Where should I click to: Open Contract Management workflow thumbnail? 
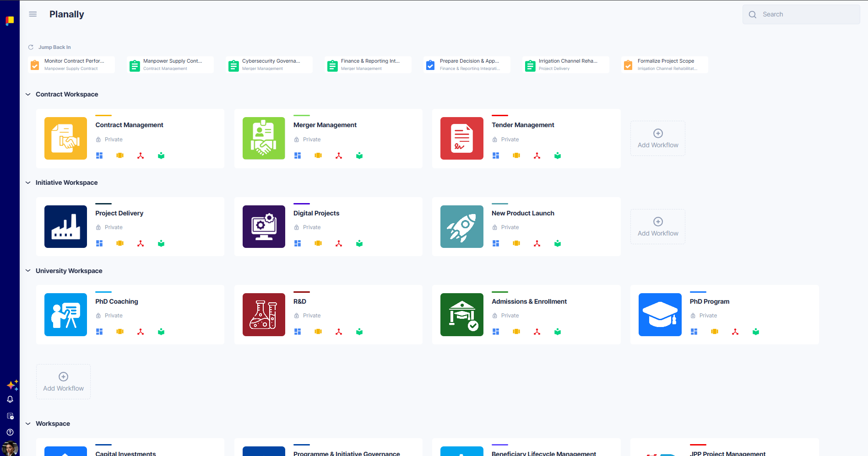(x=65, y=138)
